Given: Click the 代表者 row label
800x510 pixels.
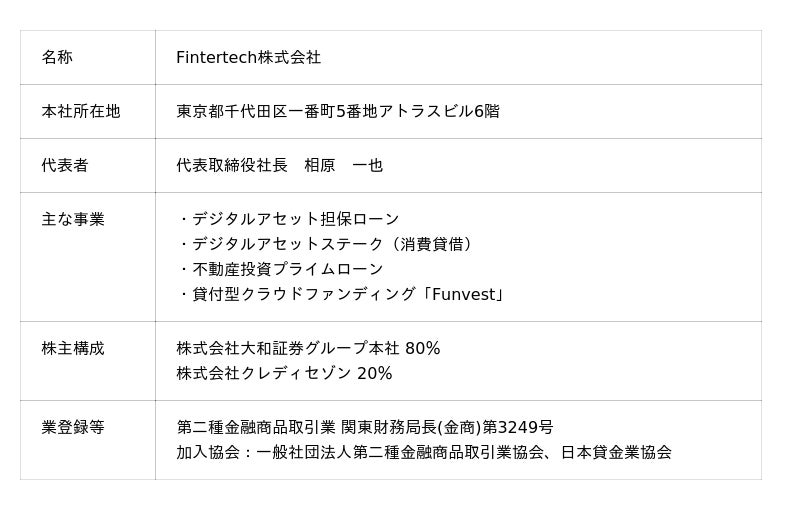Looking at the screenshot, I should 65,166.
